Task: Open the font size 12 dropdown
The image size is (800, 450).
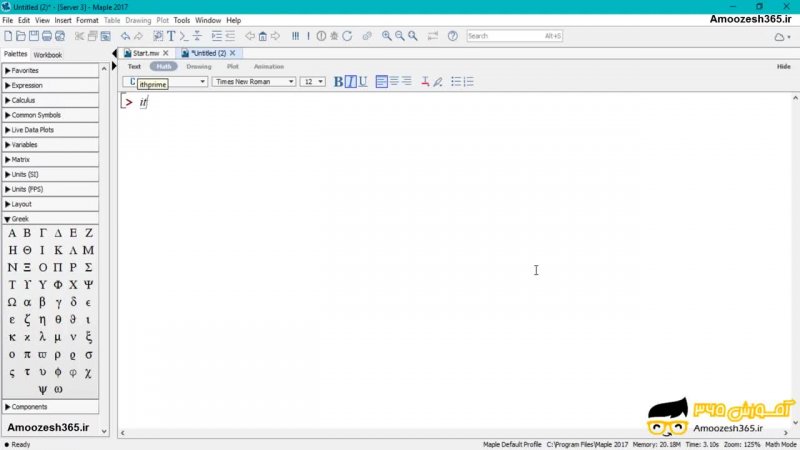Action: pos(313,82)
